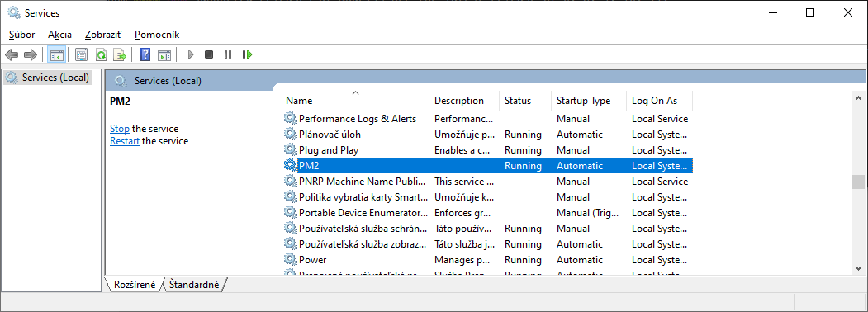
Task: Click the Forward arrow toolbar icon
Action: pos(31,54)
